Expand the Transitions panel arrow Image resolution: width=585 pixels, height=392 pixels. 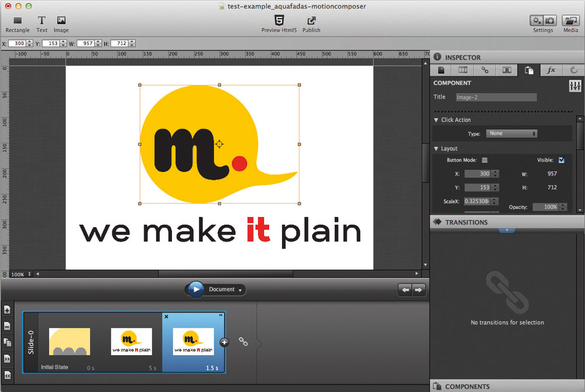pos(507,230)
